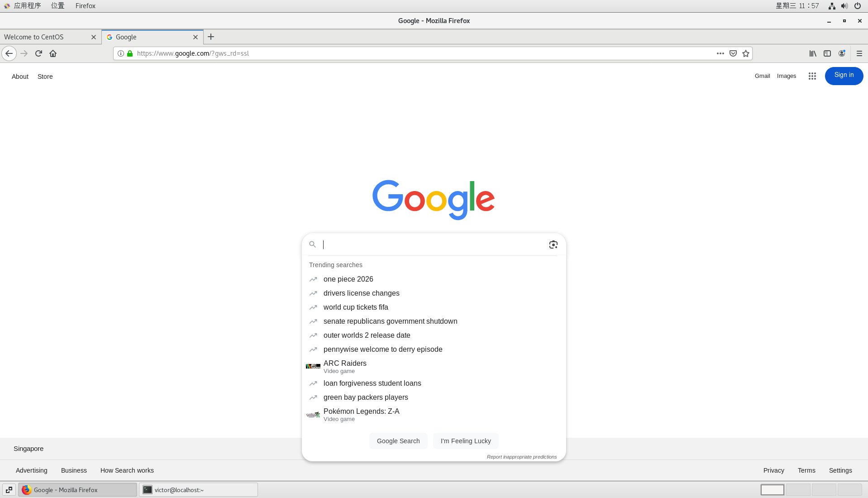Open the 位置 places menu
The width and height of the screenshot is (868, 498).
tap(57, 6)
